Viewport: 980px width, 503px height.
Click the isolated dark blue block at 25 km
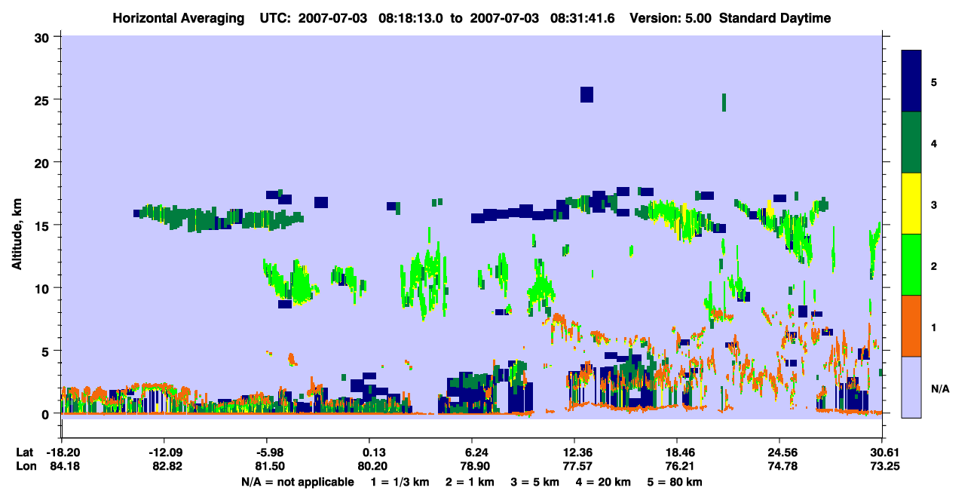[x=586, y=94]
